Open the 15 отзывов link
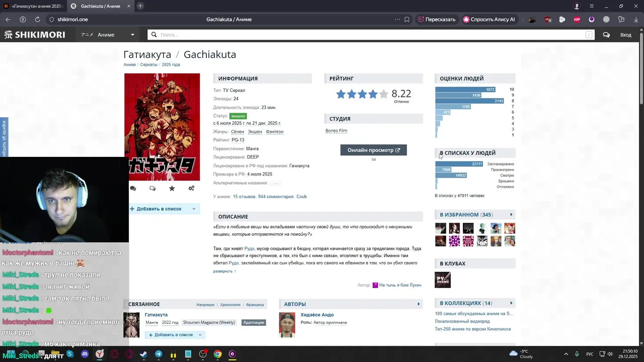The height and width of the screenshot is (362, 644). click(x=244, y=197)
